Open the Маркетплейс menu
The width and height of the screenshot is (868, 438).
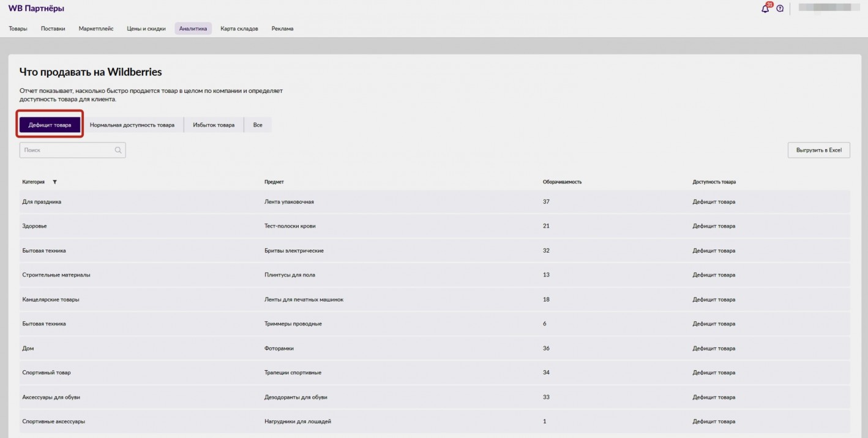pyautogui.click(x=96, y=29)
